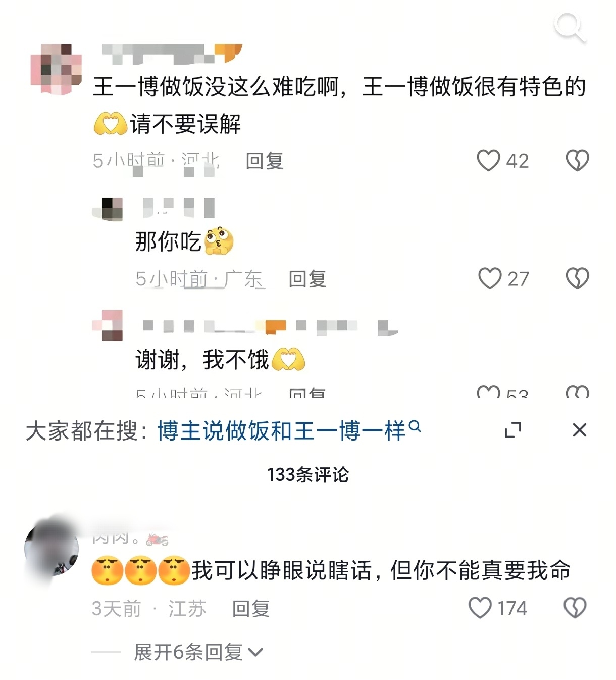Open the blurred avatar of top commenter
Viewport: 616px width, 680px height.
point(56,69)
